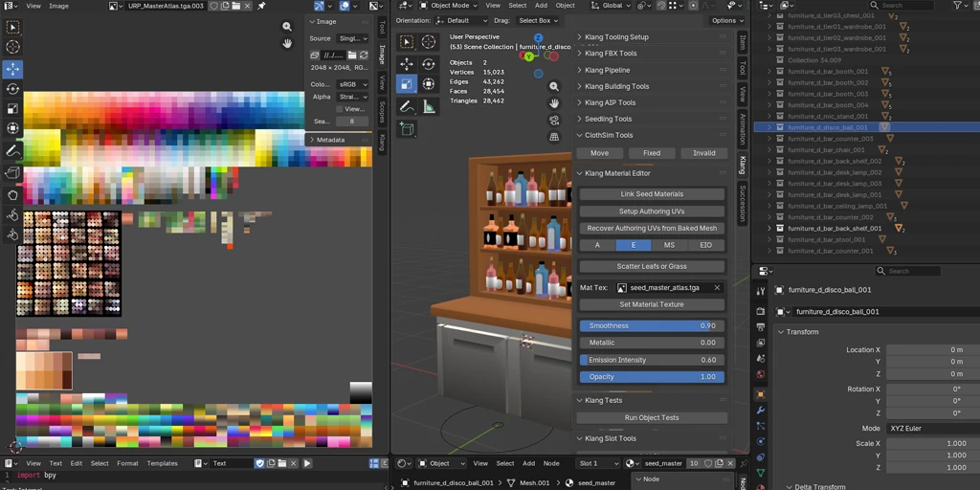This screenshot has height=490, width=980.
Task: Pin the URP_MasterAtlas image with the pin icon
Action: pos(261,6)
